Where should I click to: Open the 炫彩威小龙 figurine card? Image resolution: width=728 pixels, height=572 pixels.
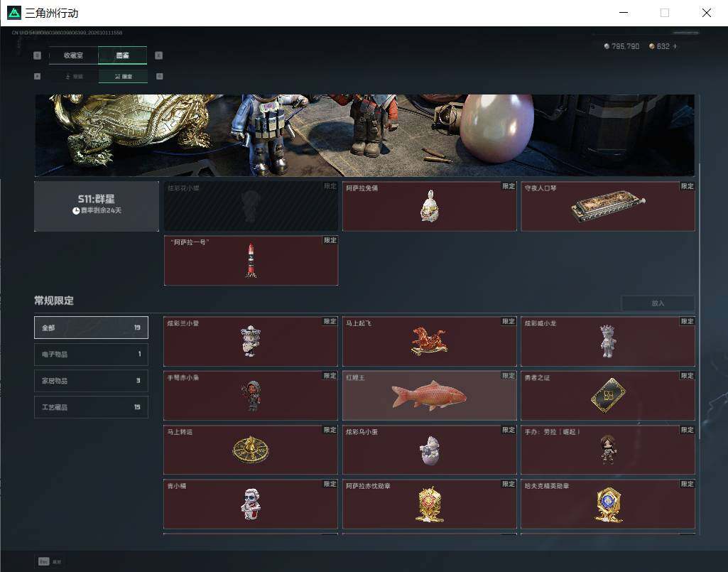click(608, 341)
